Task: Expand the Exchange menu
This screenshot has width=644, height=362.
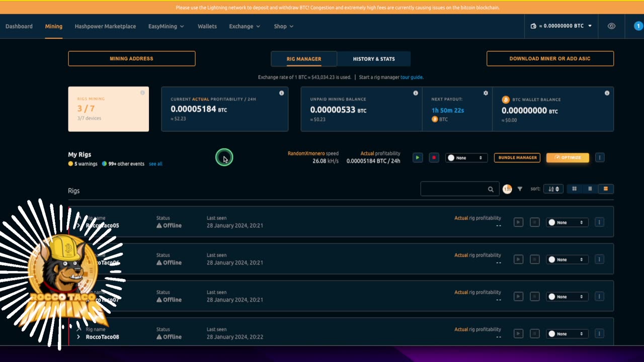Action: pyautogui.click(x=245, y=26)
